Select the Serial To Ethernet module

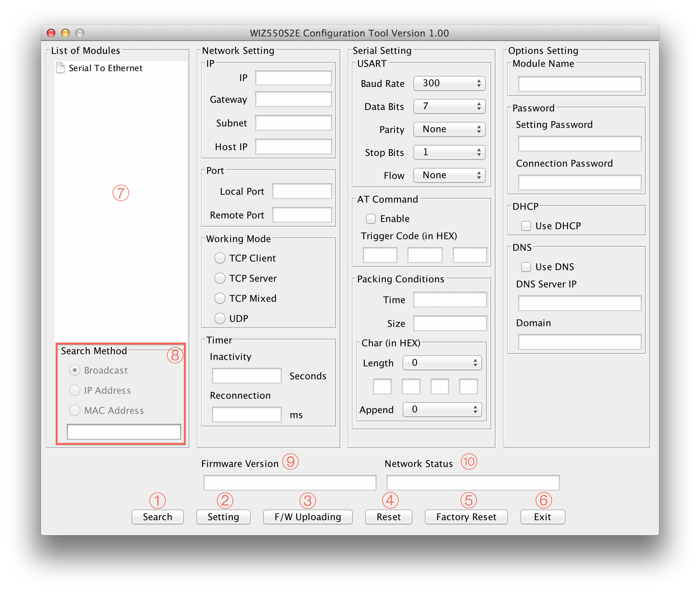click(x=106, y=68)
